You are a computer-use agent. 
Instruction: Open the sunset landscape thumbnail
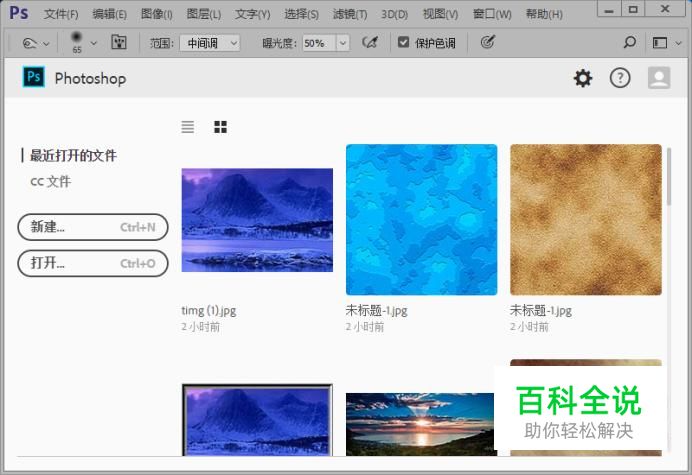tap(420, 424)
